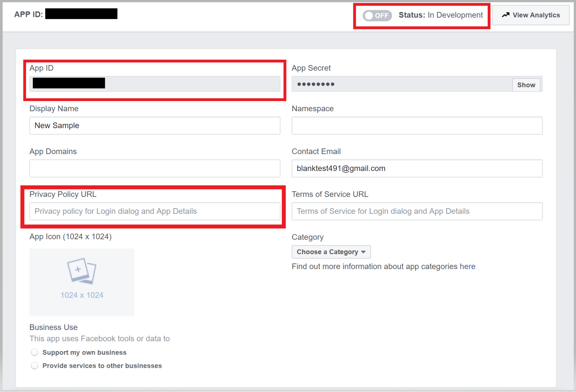Click the App ID field
Image resolution: width=576 pixels, height=392 pixels.
[x=155, y=84]
